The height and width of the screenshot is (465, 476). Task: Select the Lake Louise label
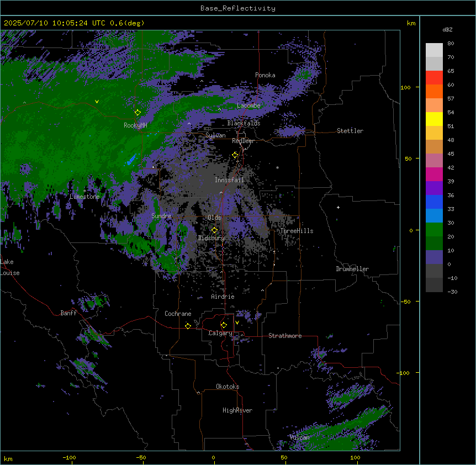click(x=10, y=267)
